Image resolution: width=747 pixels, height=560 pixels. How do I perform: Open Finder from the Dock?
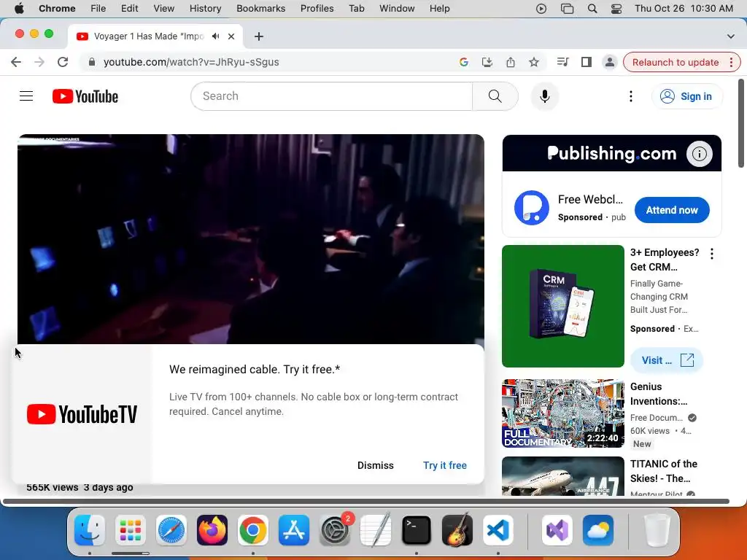(x=90, y=529)
